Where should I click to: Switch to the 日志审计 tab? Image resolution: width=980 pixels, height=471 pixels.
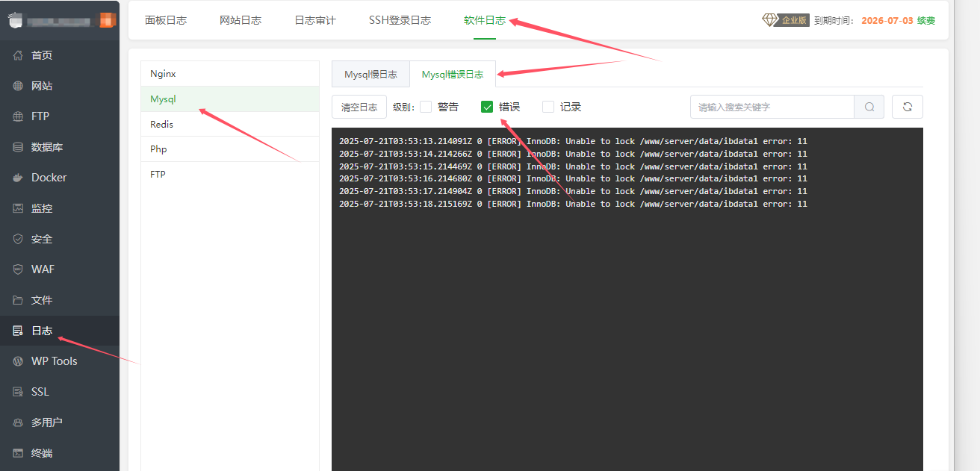click(315, 20)
